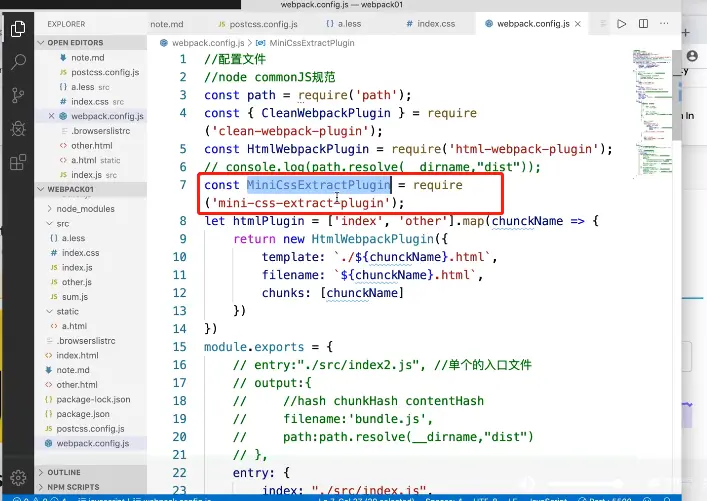Image resolution: width=707 pixels, height=501 pixels.
Task: Open index.css under src folder
Action: pos(80,253)
